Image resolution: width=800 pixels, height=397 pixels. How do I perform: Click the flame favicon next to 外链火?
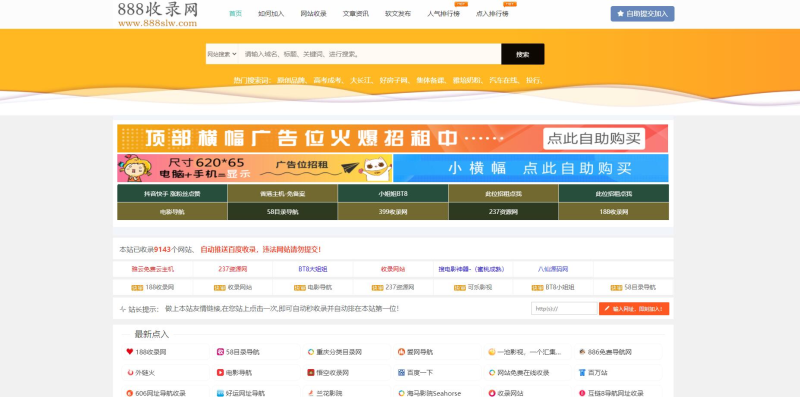click(x=130, y=373)
